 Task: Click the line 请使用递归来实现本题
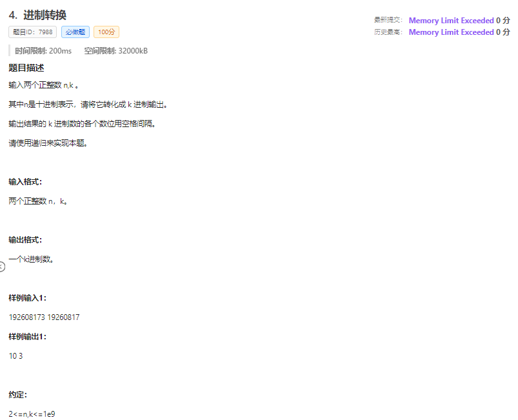tap(48, 143)
